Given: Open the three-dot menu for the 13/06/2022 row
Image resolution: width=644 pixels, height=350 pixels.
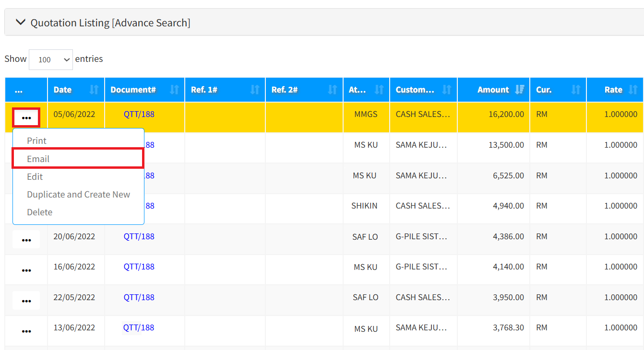Looking at the screenshot, I should [26, 331].
